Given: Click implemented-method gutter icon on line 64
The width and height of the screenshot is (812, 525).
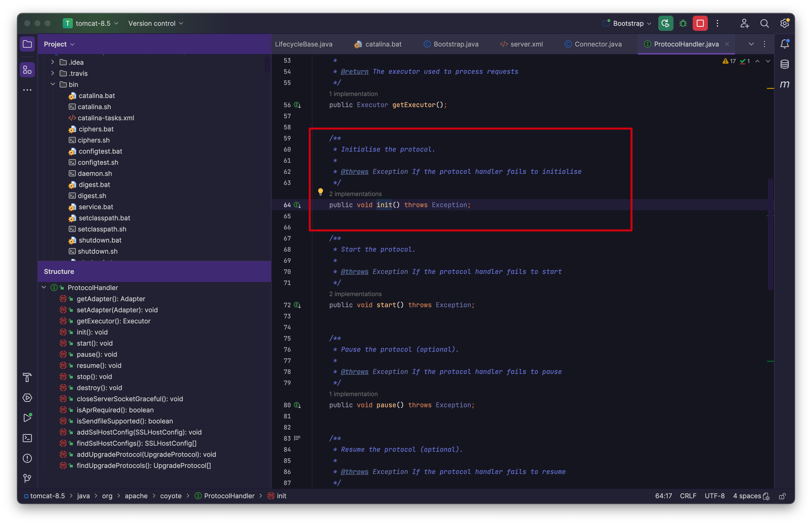Looking at the screenshot, I should pos(297,205).
